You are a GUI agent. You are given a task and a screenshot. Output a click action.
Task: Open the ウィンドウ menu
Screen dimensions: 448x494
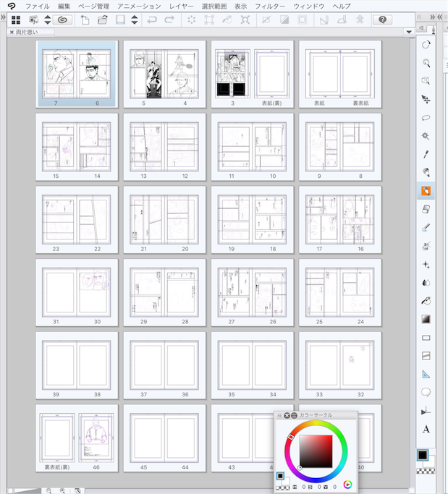[308, 6]
